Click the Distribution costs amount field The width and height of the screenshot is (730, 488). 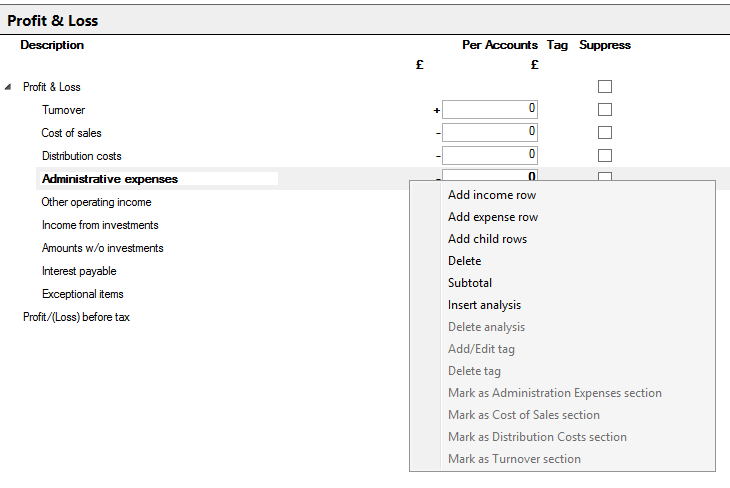490,156
